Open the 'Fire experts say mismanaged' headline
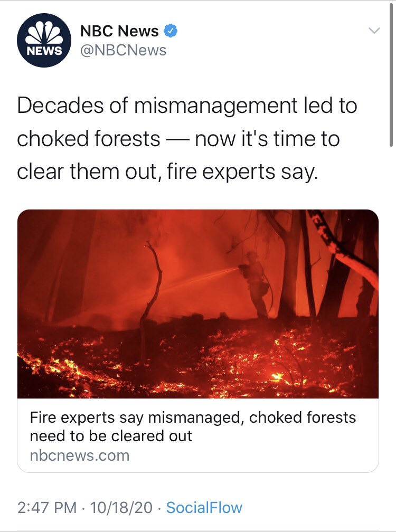This screenshot has height=532, width=396. click(193, 426)
